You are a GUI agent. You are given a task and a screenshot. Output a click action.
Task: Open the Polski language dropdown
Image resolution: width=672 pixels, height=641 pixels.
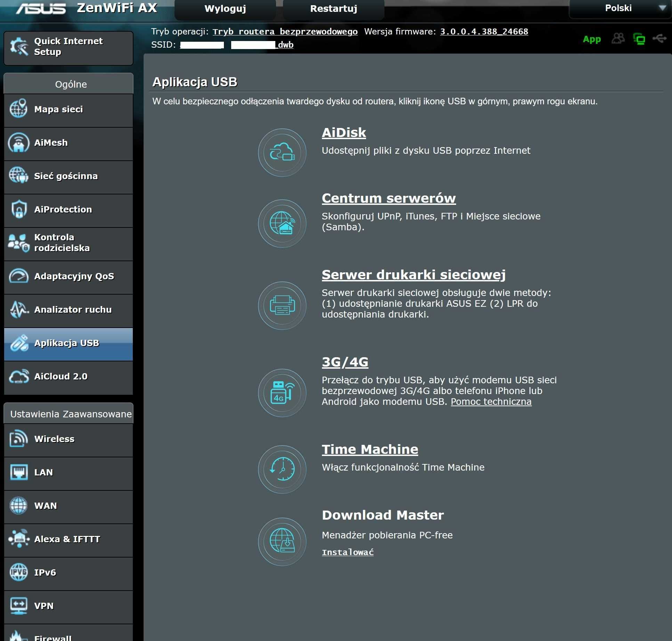(x=620, y=8)
